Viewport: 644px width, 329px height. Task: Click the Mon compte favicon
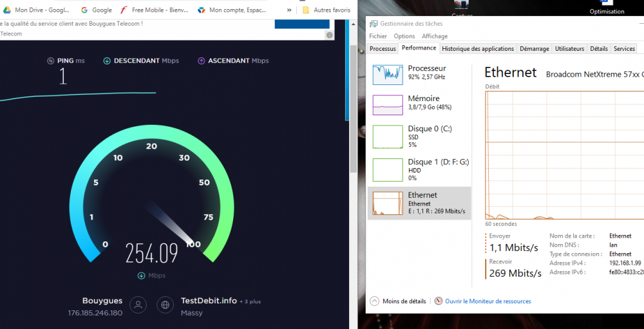(201, 10)
